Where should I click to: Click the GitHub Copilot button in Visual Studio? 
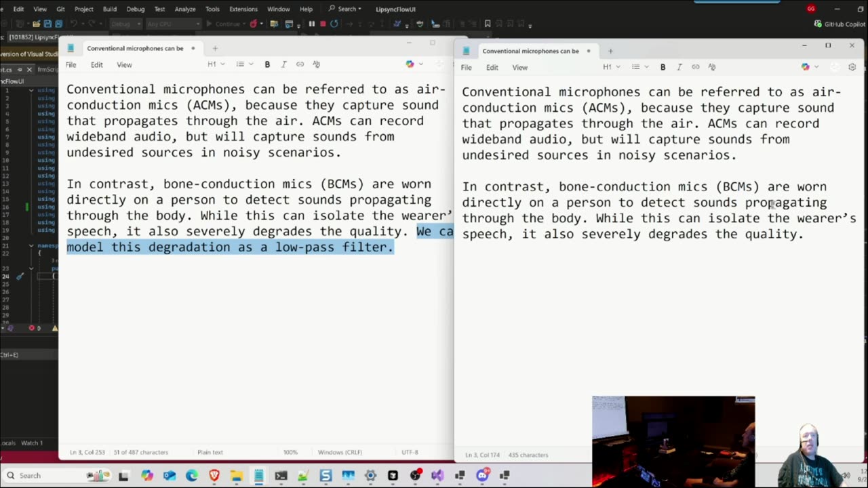840,24
